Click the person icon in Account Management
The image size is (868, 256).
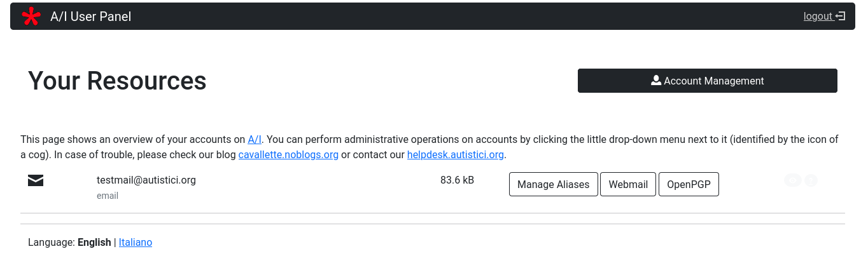tap(656, 81)
